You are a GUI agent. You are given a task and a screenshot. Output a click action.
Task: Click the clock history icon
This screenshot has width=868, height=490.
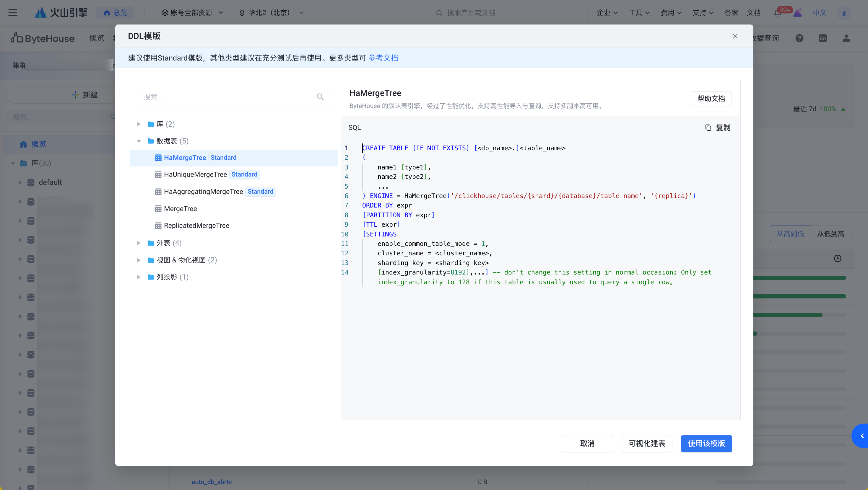(837, 259)
